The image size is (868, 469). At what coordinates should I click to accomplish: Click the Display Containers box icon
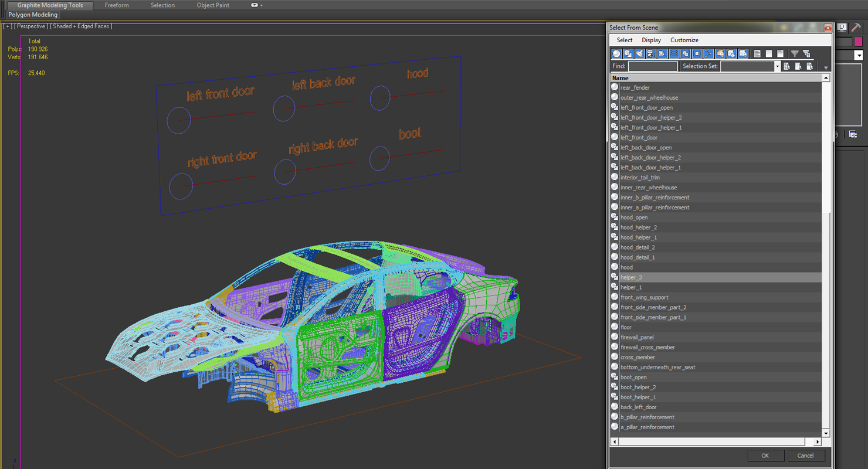pos(720,53)
